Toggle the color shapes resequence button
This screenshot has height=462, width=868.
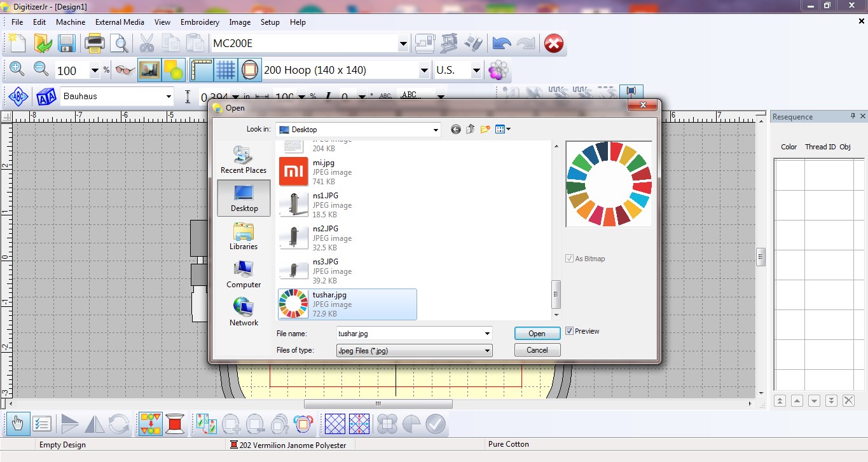click(x=151, y=423)
